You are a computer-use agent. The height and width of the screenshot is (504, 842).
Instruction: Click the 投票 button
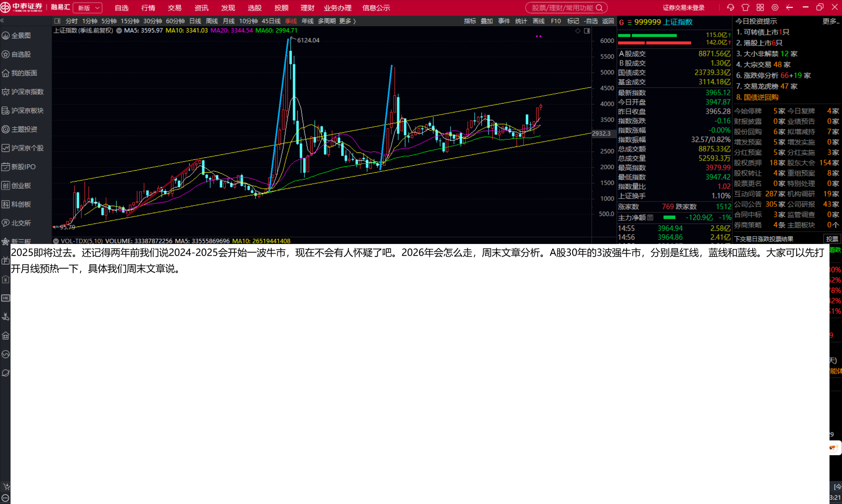[x=831, y=239]
